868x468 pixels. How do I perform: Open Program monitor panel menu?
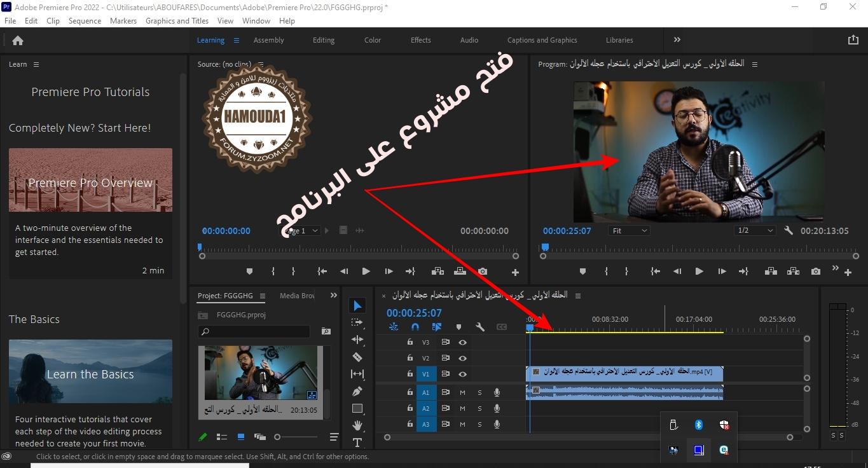point(755,64)
